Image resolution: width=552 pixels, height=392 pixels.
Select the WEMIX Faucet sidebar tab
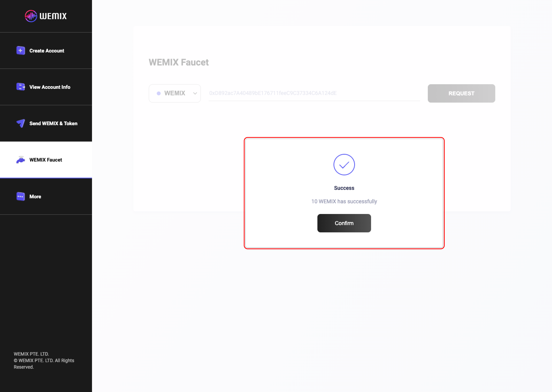click(46, 160)
